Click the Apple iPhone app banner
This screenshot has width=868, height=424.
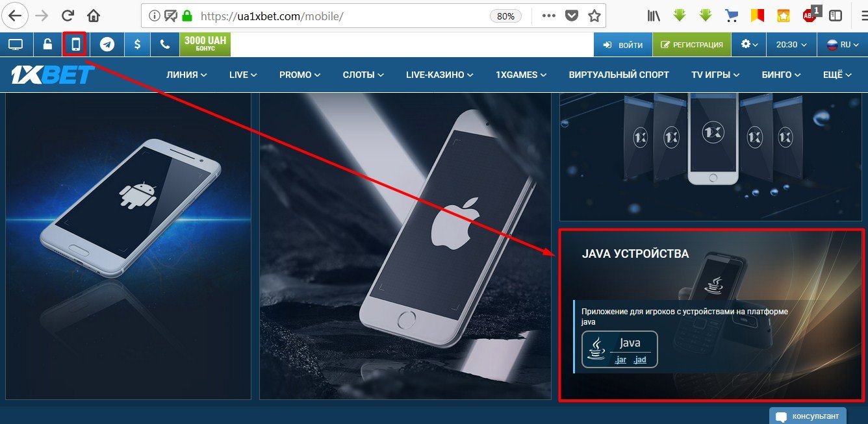405,245
